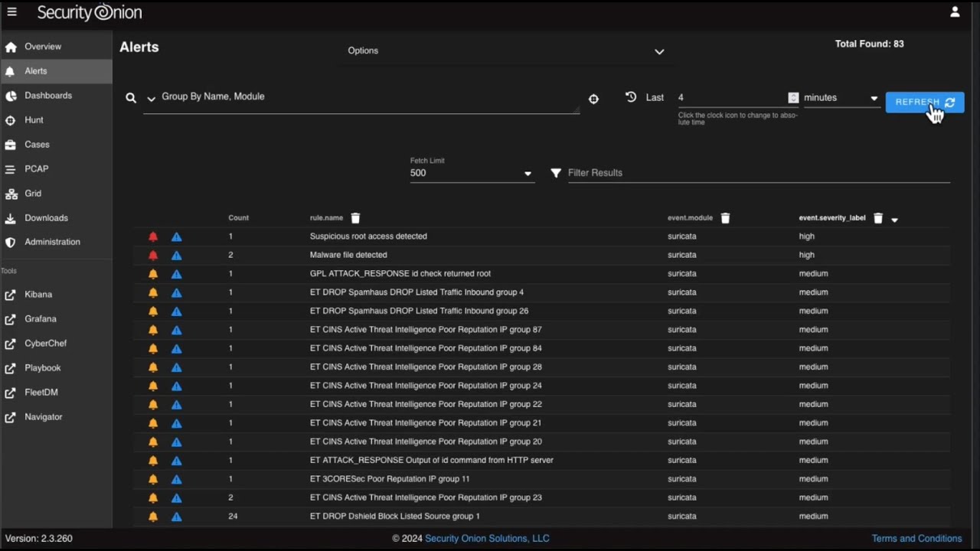
Task: Acknowledge CINS Poor Reputation group 22 bell
Action: (x=153, y=404)
